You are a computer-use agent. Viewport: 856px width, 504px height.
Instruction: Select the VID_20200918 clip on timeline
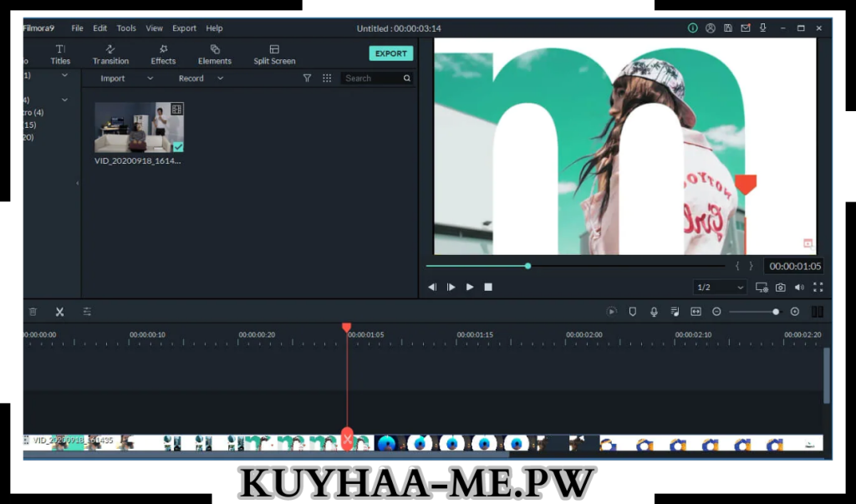(423, 443)
